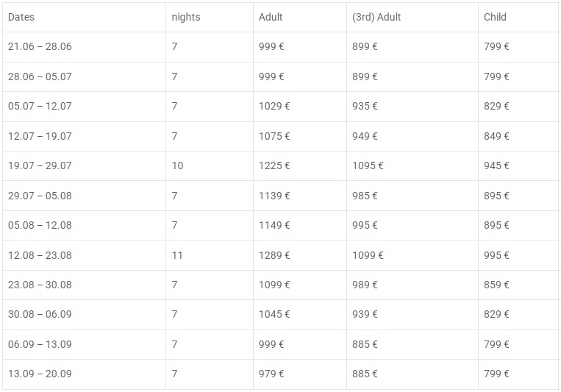Click the 10 nights cell

coord(177,165)
